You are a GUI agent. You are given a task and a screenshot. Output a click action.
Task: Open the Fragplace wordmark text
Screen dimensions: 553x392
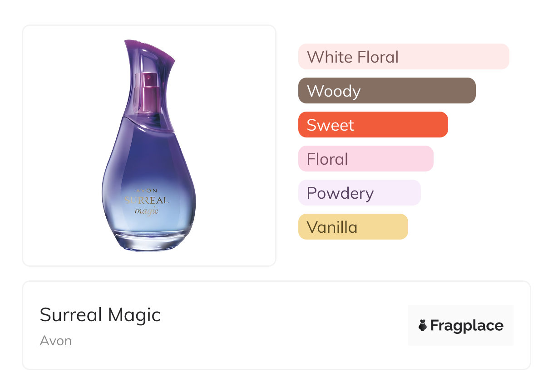[x=467, y=325]
